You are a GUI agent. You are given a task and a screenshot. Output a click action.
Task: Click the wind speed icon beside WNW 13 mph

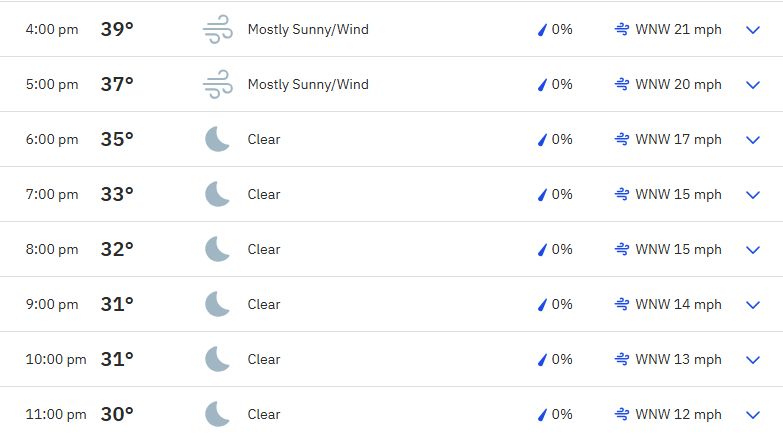622,359
